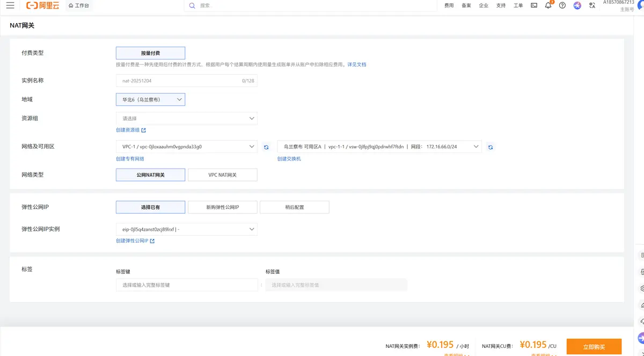The width and height of the screenshot is (644, 356).
Task: Choose VPC NAT网关 network type
Action: point(222,175)
